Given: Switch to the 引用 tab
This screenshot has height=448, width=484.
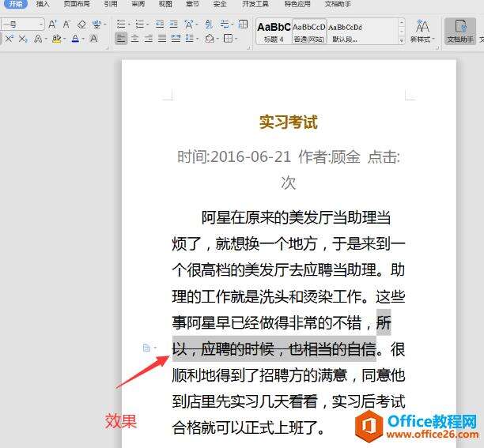Looking at the screenshot, I should click(x=111, y=4).
